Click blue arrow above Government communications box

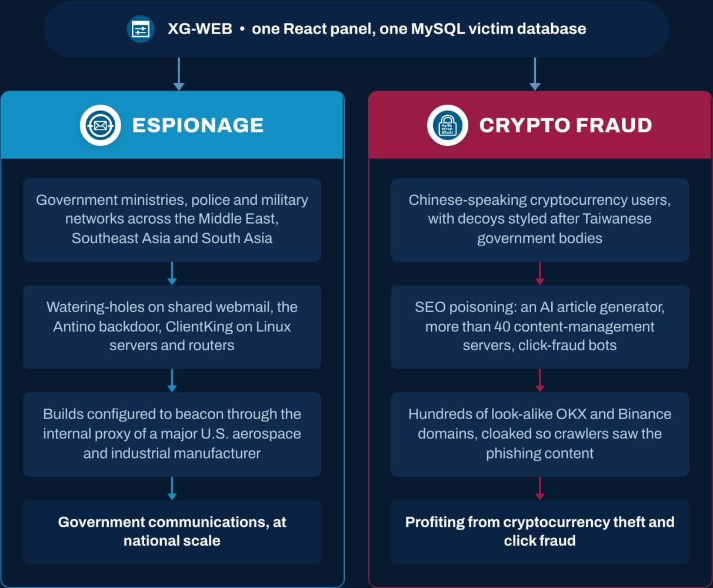click(x=172, y=489)
